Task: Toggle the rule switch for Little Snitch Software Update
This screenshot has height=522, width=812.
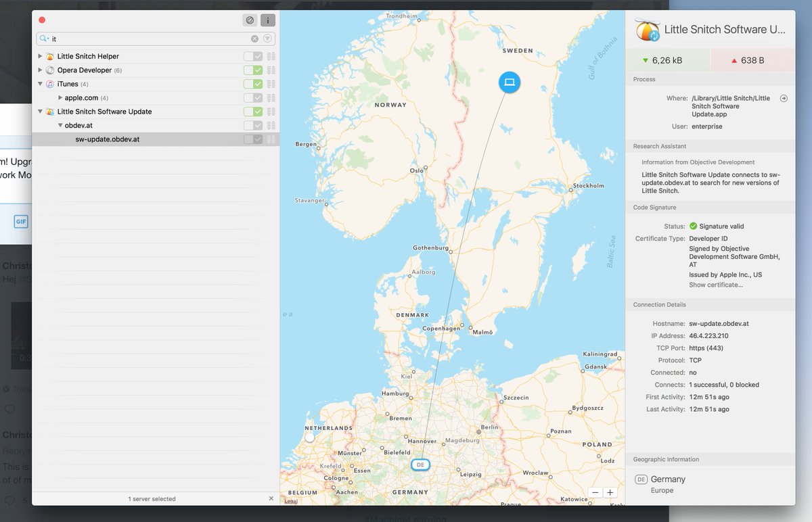Action: [x=253, y=112]
